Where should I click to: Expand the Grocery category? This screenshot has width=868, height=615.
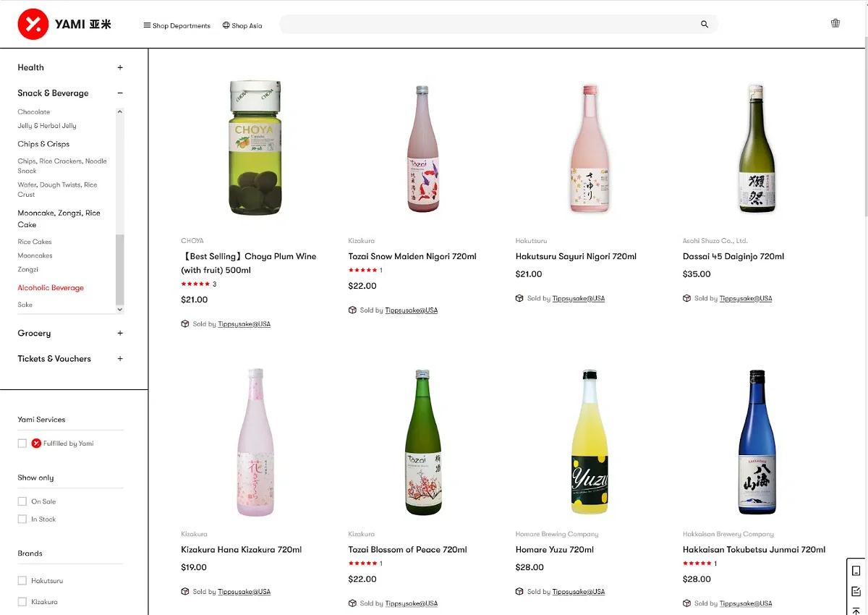pos(120,334)
